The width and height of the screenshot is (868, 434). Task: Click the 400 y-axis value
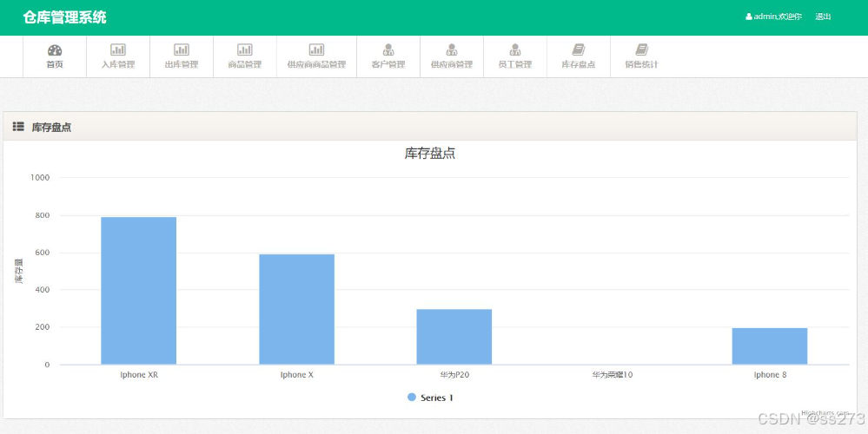[x=43, y=290]
